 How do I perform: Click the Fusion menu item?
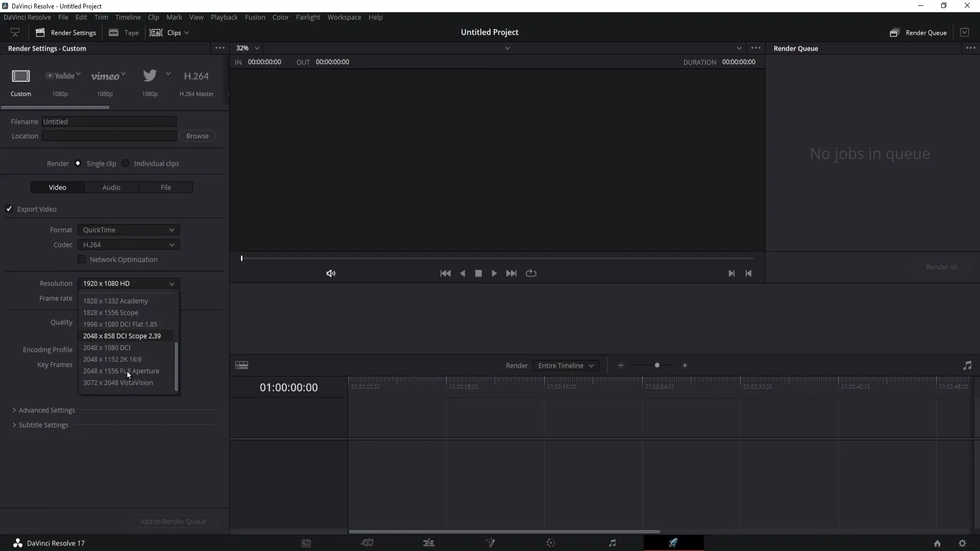click(254, 17)
